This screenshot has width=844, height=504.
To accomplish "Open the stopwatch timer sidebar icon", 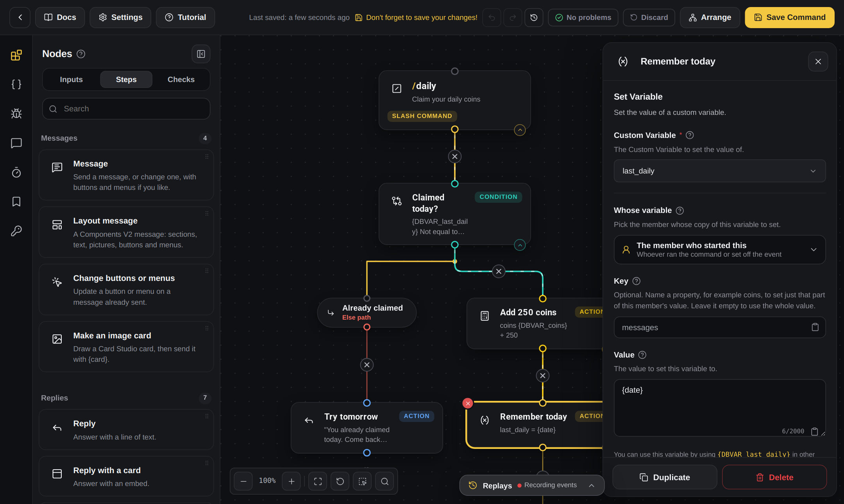I will pyautogui.click(x=16, y=172).
